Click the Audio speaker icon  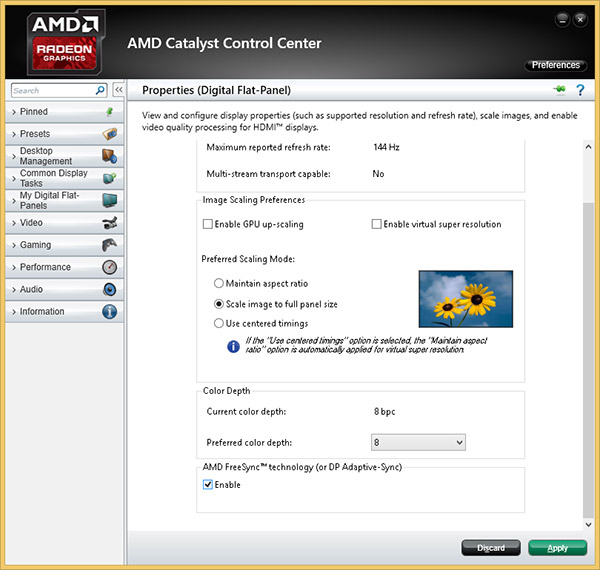pyautogui.click(x=110, y=289)
